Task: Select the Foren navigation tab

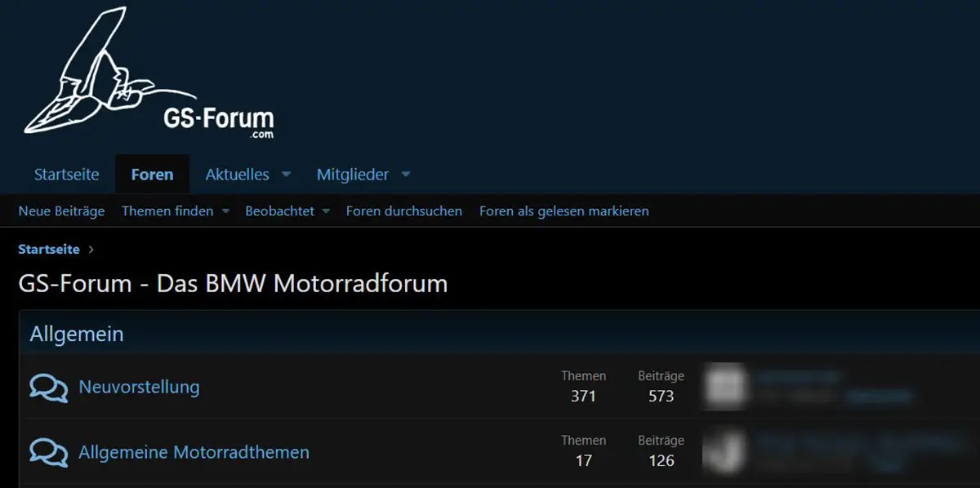Action: point(152,175)
